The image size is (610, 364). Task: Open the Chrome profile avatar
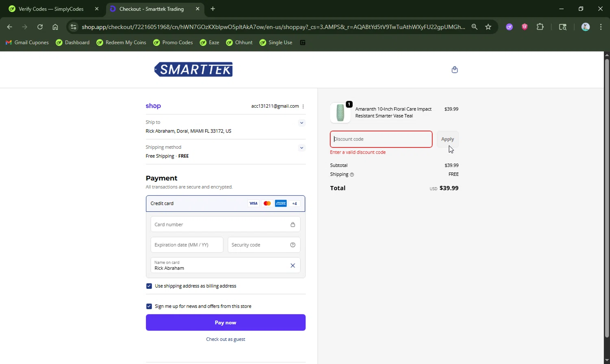point(586,27)
